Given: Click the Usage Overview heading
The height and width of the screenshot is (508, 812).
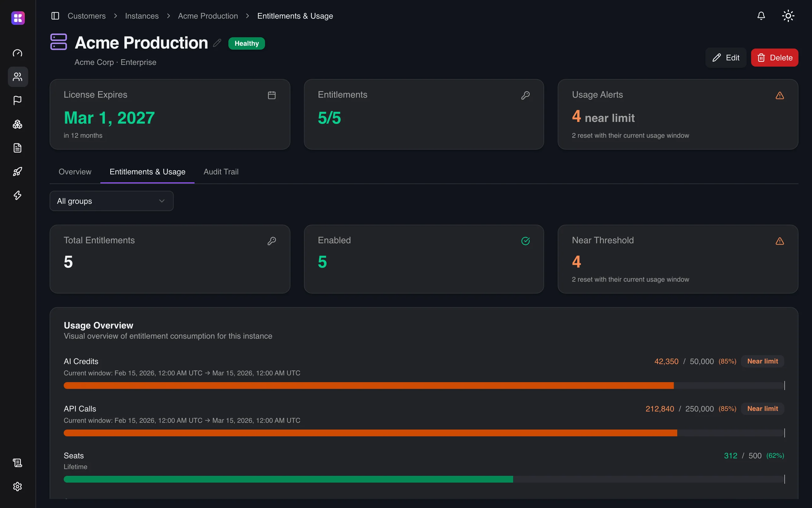Looking at the screenshot, I should pos(98,325).
